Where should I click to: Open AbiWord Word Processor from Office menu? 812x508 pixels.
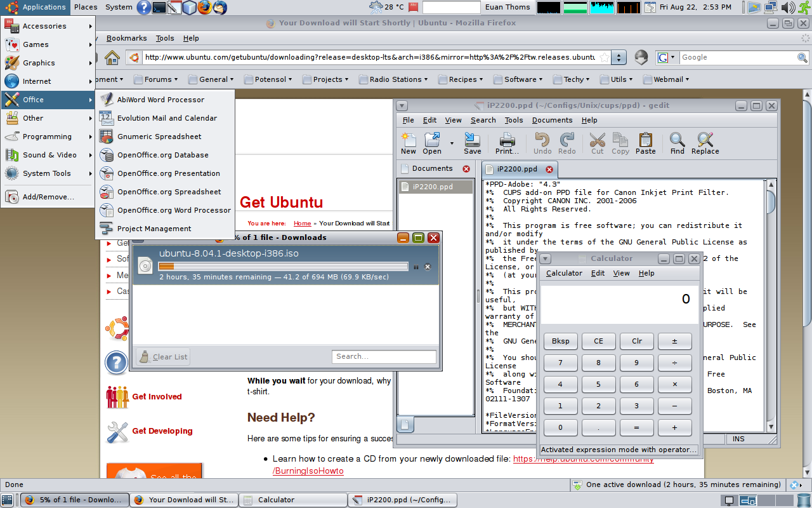[x=165, y=100]
